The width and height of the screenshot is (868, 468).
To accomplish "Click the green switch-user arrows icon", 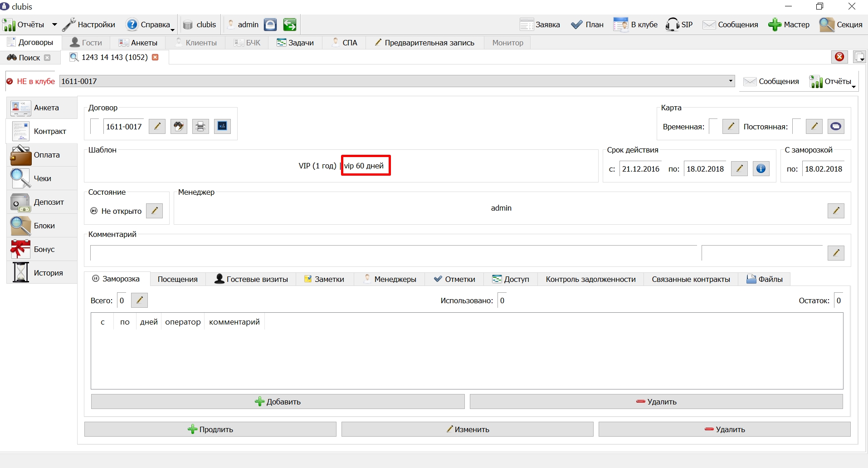I will [289, 25].
